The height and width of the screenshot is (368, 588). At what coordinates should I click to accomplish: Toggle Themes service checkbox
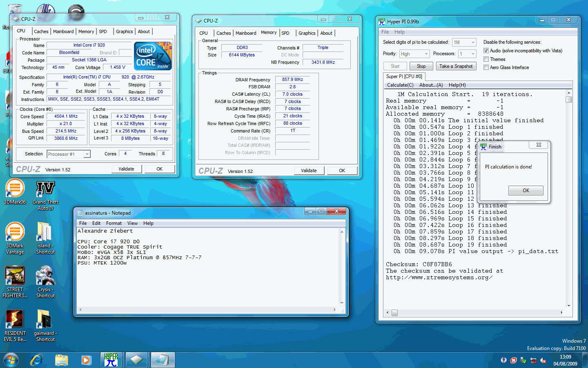click(486, 59)
